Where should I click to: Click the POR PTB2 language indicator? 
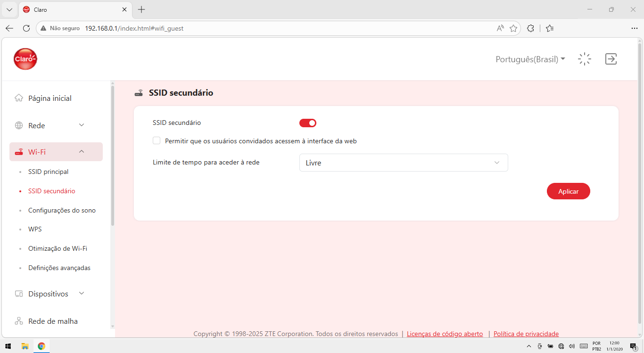tap(597, 346)
